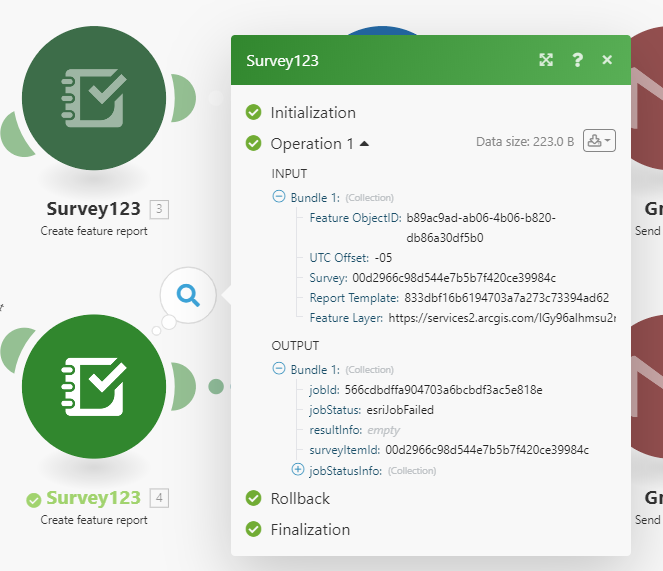
Task: Click the lower red email module on the right
Action: [x=647, y=387]
